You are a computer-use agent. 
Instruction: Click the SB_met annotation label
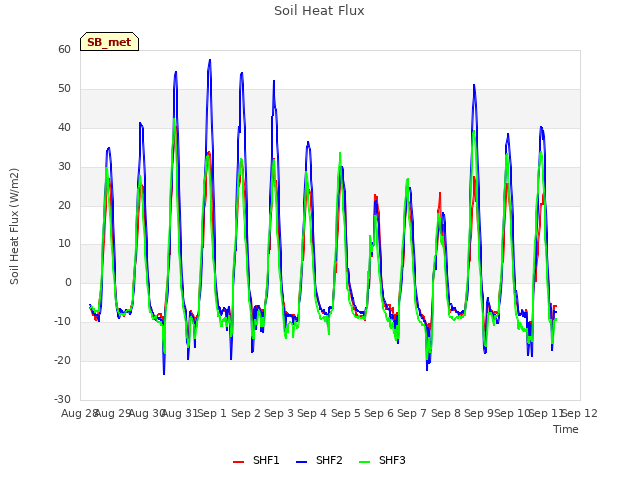coord(109,42)
